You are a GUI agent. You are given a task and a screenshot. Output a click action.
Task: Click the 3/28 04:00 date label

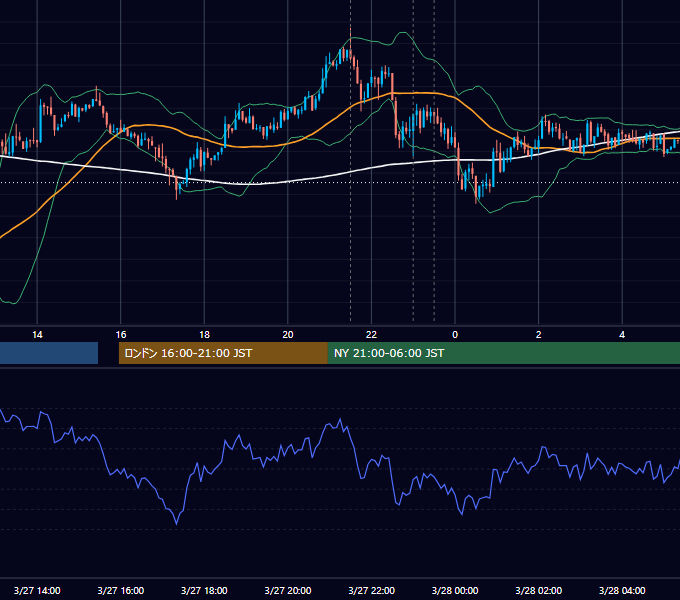point(622,590)
